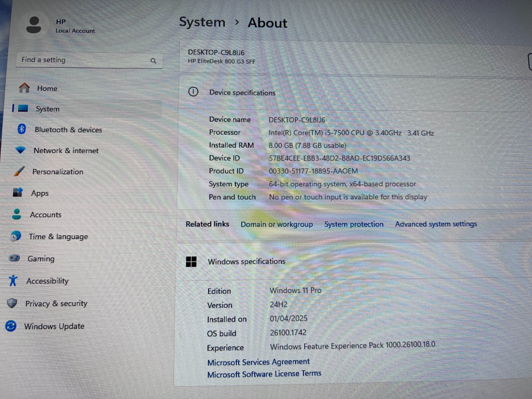Click the Home house icon
Screen dimensions: 532x399
coord(24,88)
